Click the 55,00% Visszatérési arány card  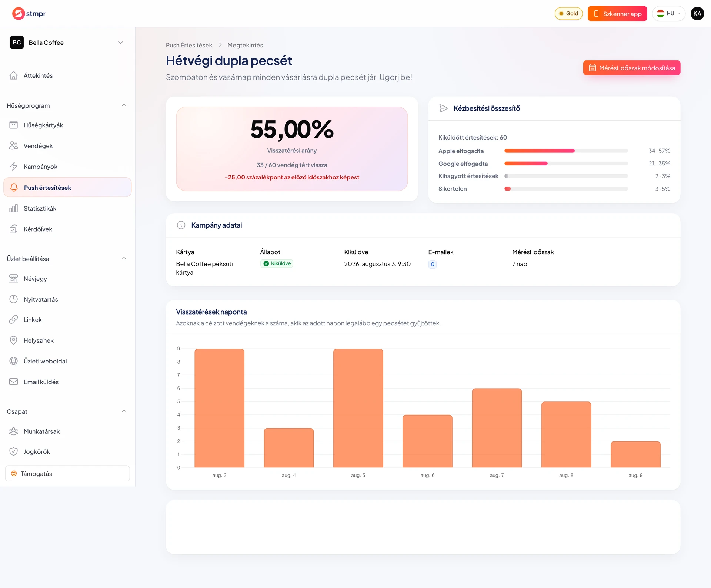click(x=292, y=149)
